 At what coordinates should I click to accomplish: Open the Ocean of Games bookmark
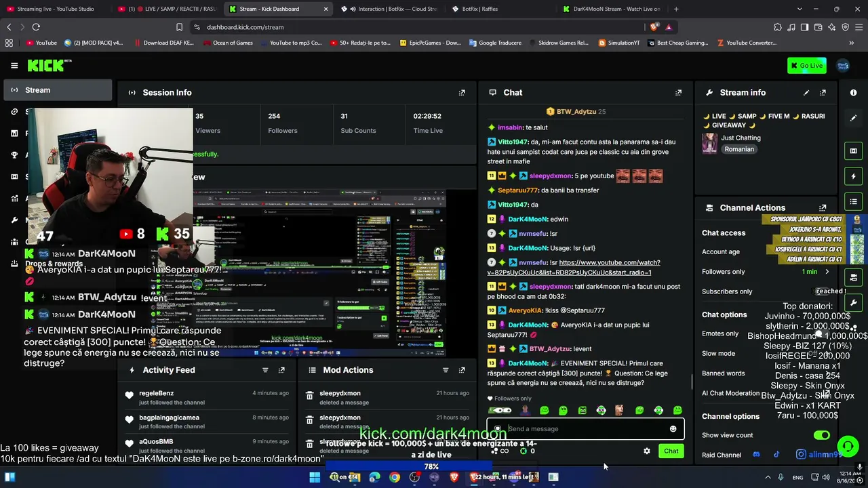pos(227,43)
